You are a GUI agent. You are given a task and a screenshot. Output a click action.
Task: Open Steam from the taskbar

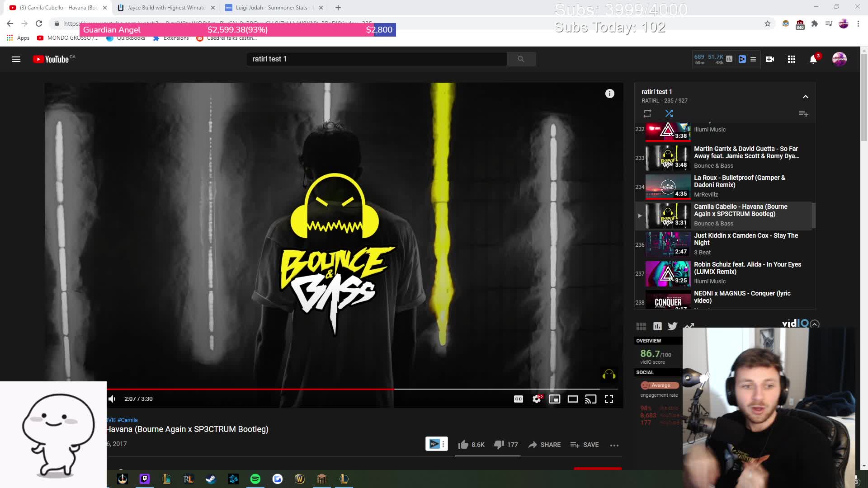click(x=211, y=479)
